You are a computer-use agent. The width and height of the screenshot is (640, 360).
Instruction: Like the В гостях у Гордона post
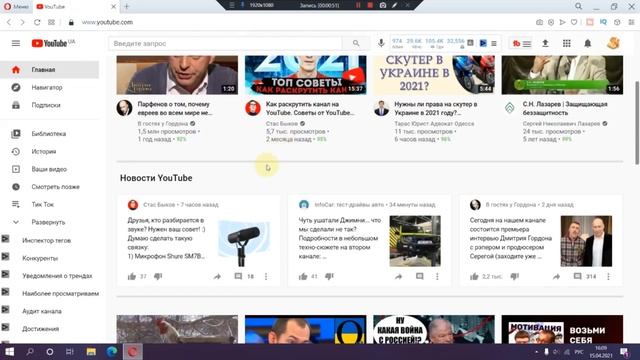click(x=474, y=276)
